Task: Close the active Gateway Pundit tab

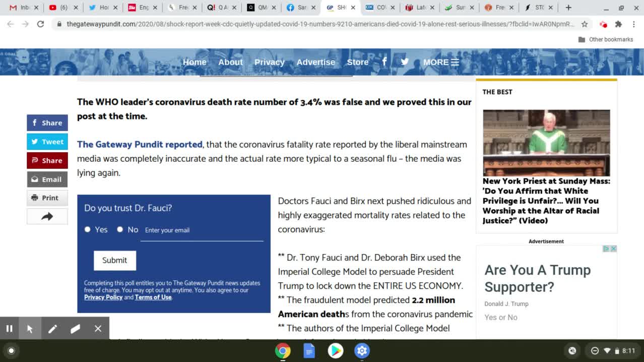Action: (x=353, y=8)
